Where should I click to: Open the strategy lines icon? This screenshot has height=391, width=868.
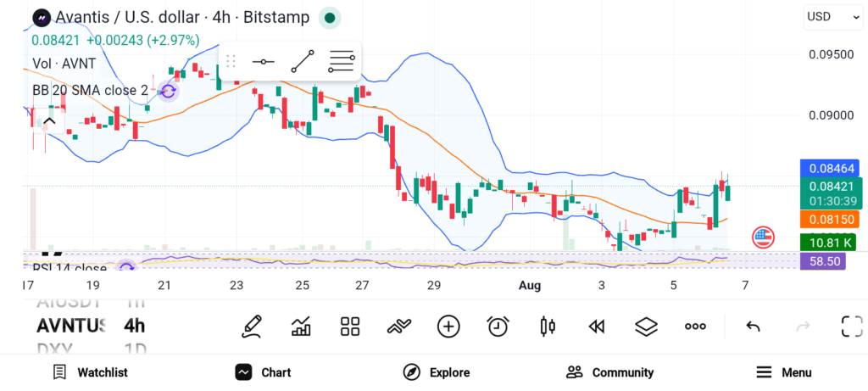pos(399,327)
